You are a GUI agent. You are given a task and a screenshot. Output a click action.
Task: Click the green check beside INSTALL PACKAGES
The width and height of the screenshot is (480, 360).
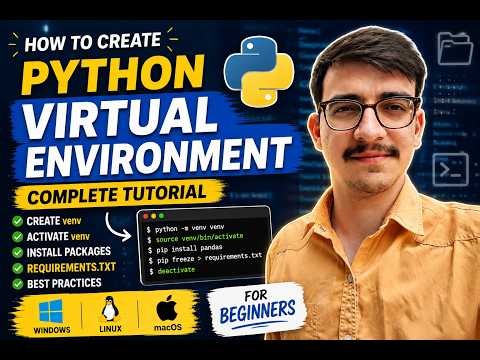click(x=17, y=252)
